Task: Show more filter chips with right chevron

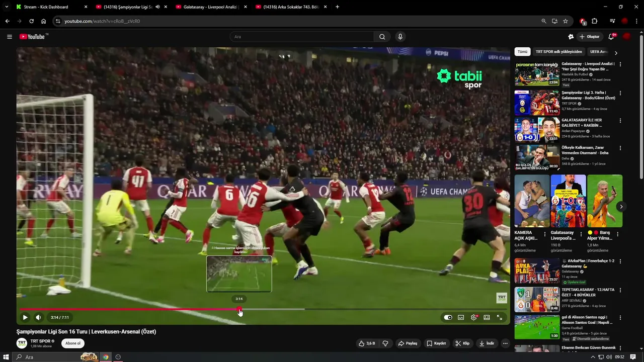Action: point(616,52)
